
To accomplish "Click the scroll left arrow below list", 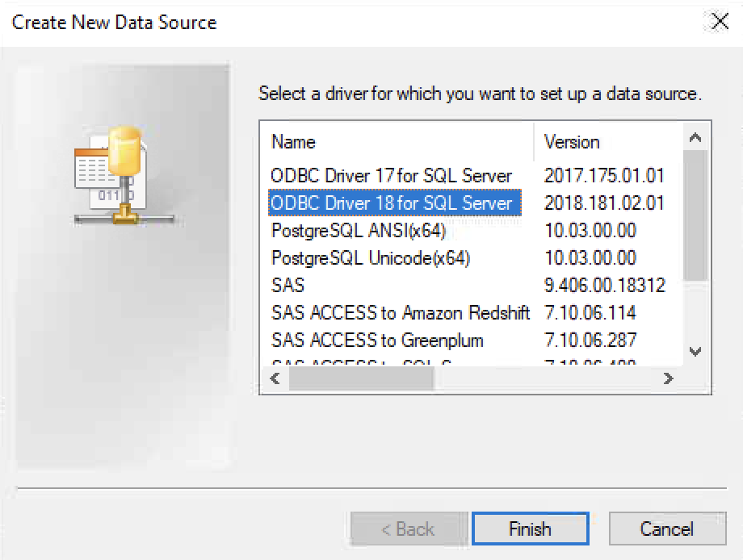I will click(x=275, y=378).
